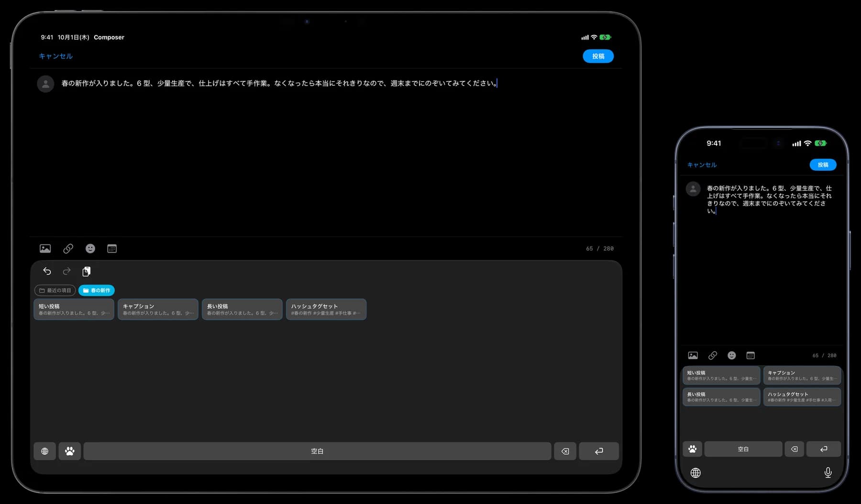861x504 pixels.
Task: Tap the return key on iPhone keyboard
Action: (824, 449)
